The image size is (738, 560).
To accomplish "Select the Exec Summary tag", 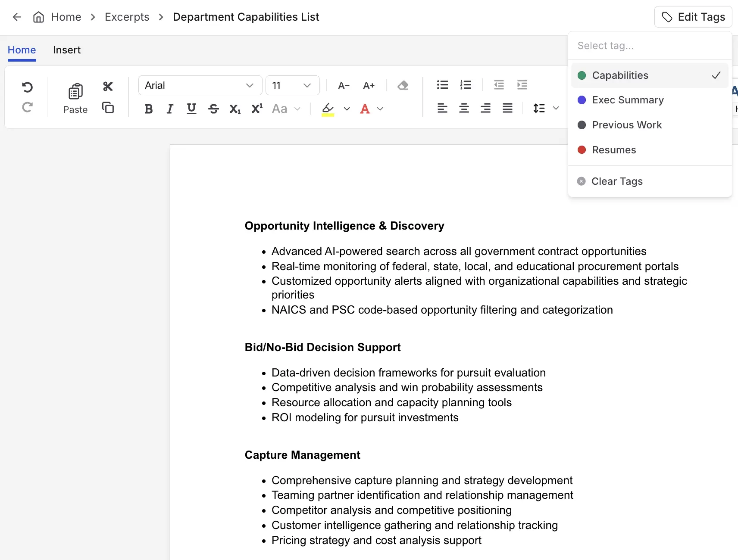I will pyautogui.click(x=628, y=100).
